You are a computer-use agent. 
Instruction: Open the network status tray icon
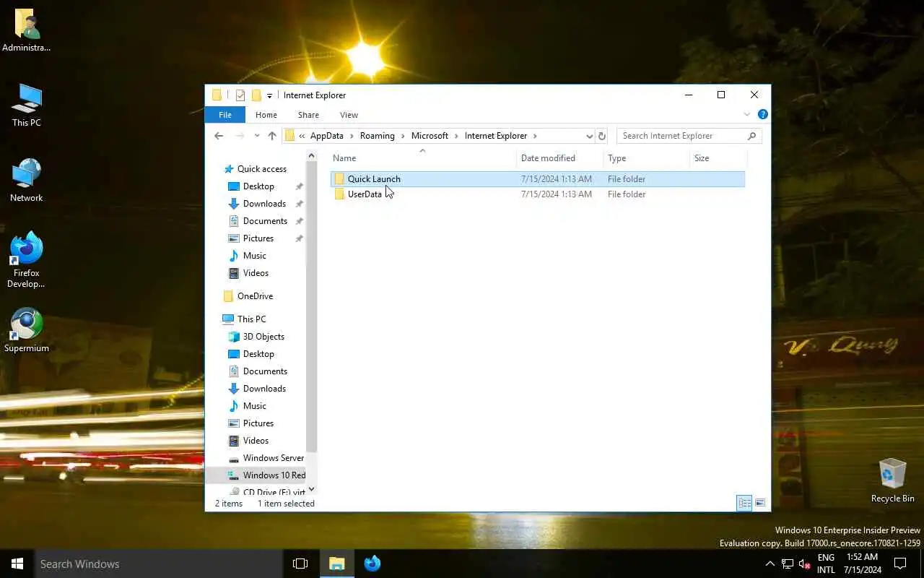coord(788,564)
